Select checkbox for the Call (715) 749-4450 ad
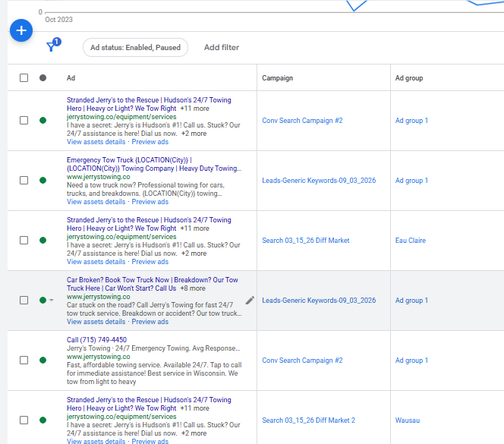The height and width of the screenshot is (444, 504). point(24,361)
